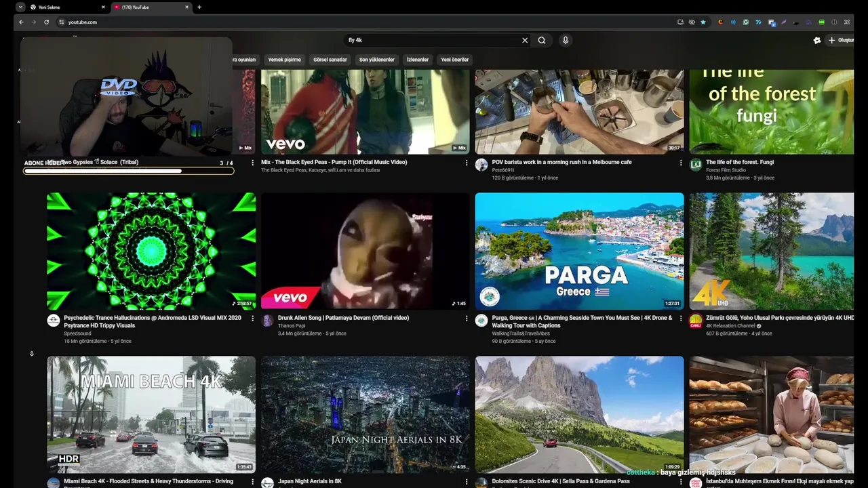Open the Psychedelic Trance green mandala thumbnail
This screenshot has width=868, height=488.
pyautogui.click(x=151, y=251)
